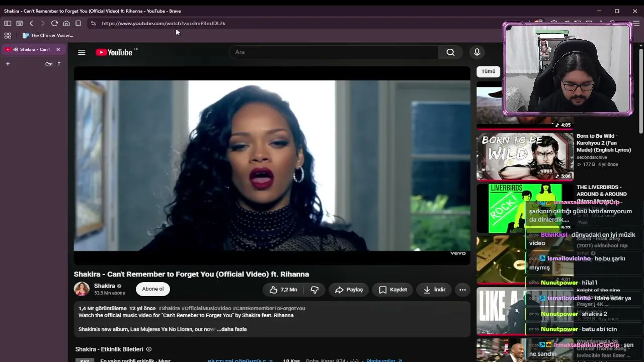Click the address bar URL

coord(164,23)
